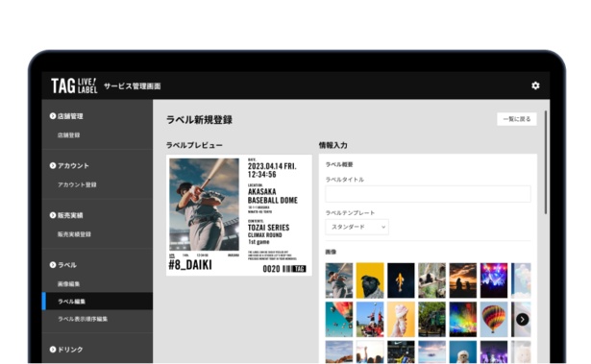Select the pug on yellow thumbnail

tap(370, 280)
